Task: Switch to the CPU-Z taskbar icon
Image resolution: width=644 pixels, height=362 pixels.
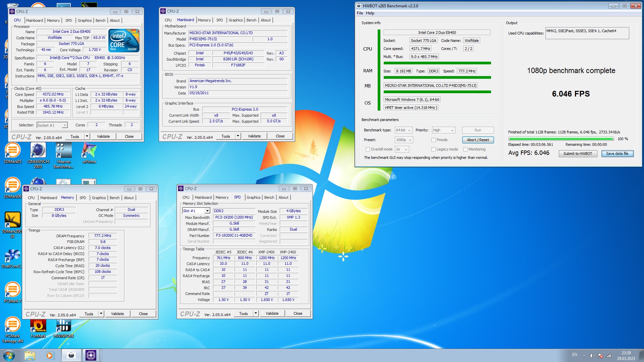Action: (91, 355)
